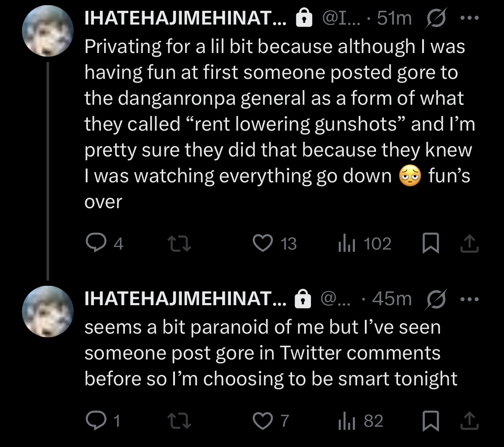Open the Grok icon on second tweet
504x447 pixels.
(435, 299)
